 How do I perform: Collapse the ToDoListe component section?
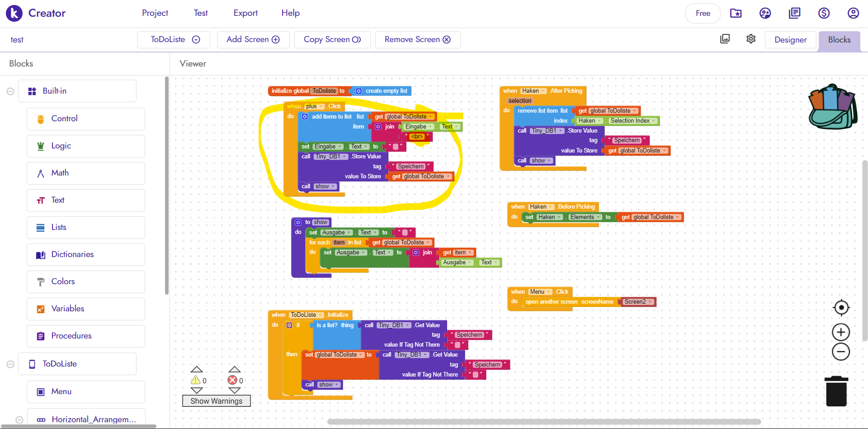(x=10, y=364)
